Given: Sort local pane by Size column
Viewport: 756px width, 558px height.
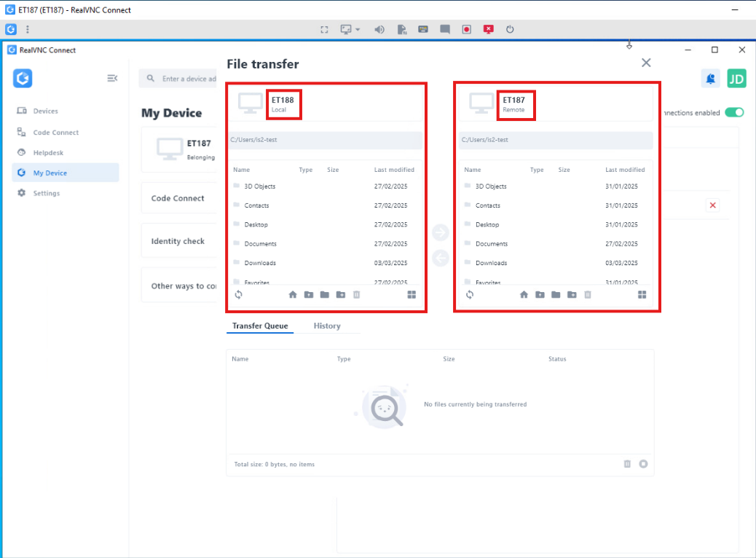Looking at the screenshot, I should (x=333, y=170).
